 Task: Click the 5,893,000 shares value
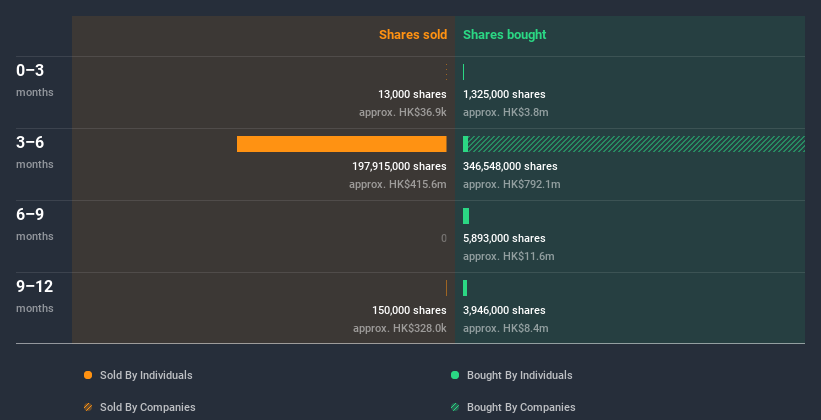tap(504, 238)
